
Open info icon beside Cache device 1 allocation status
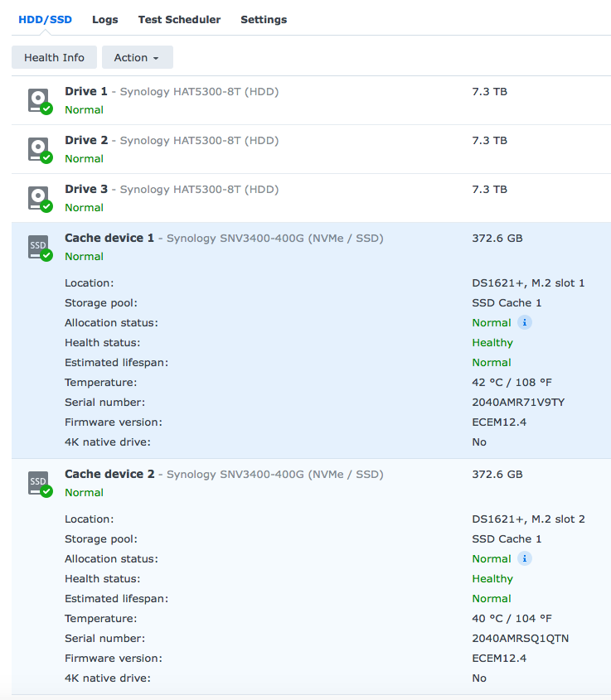[524, 322]
